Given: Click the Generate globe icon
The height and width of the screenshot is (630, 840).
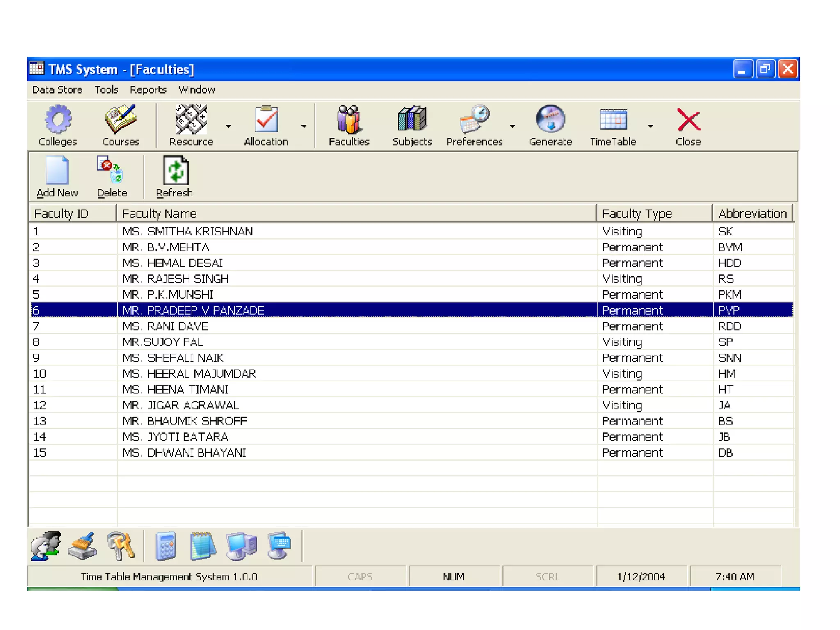Looking at the screenshot, I should coord(550,119).
